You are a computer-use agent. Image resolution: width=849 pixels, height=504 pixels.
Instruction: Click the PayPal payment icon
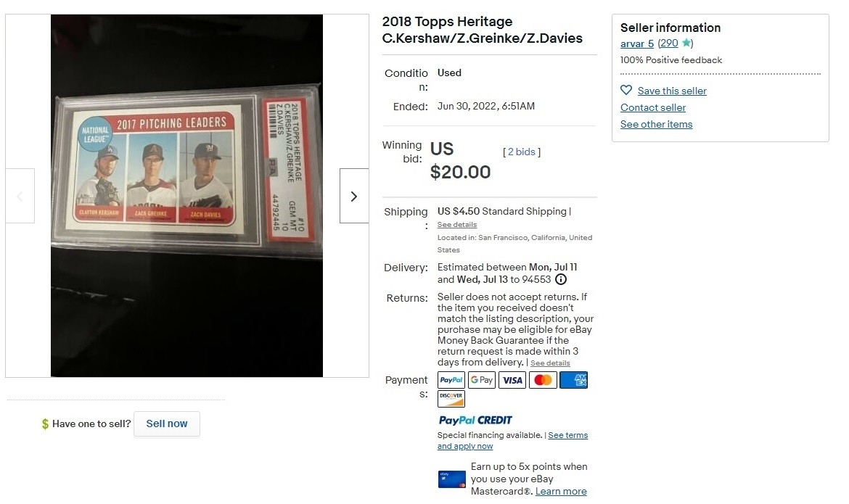[451, 380]
